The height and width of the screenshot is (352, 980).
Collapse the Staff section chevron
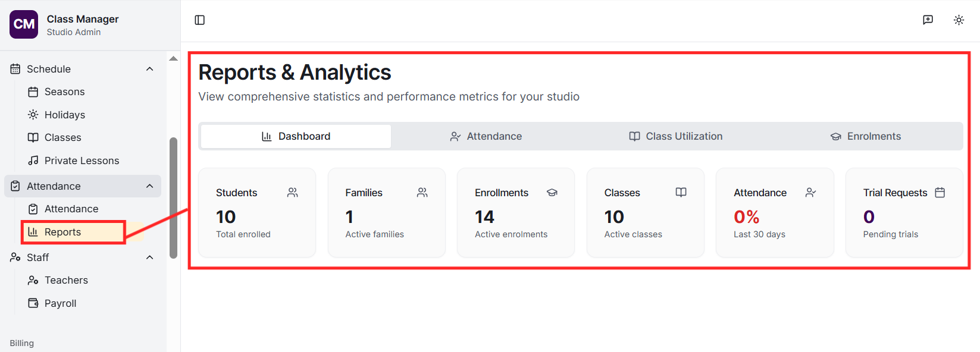(150, 257)
